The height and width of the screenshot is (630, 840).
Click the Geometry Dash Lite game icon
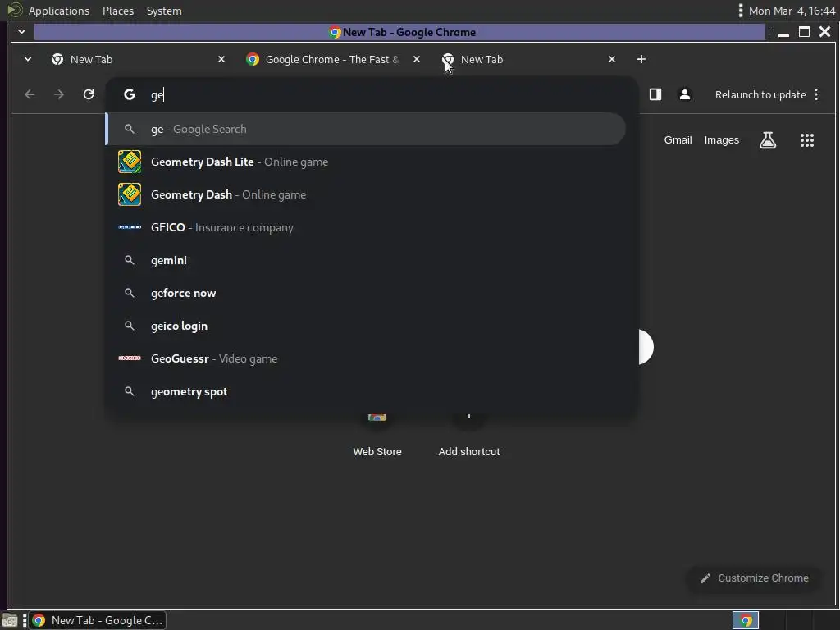130,162
